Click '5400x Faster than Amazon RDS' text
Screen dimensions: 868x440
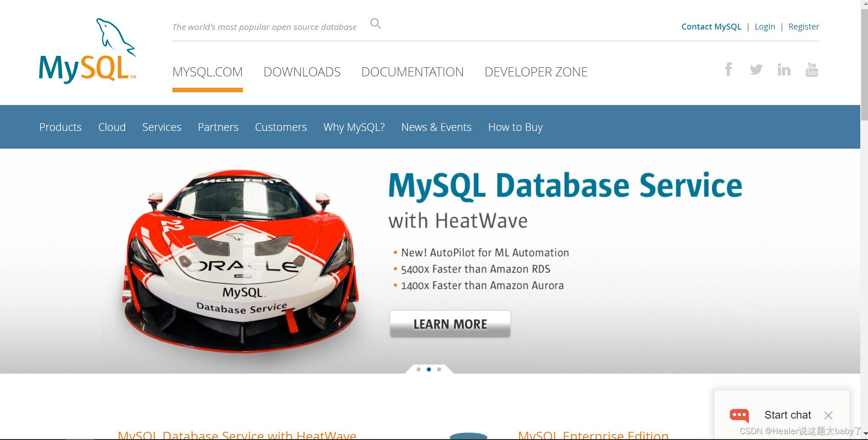[x=475, y=269]
